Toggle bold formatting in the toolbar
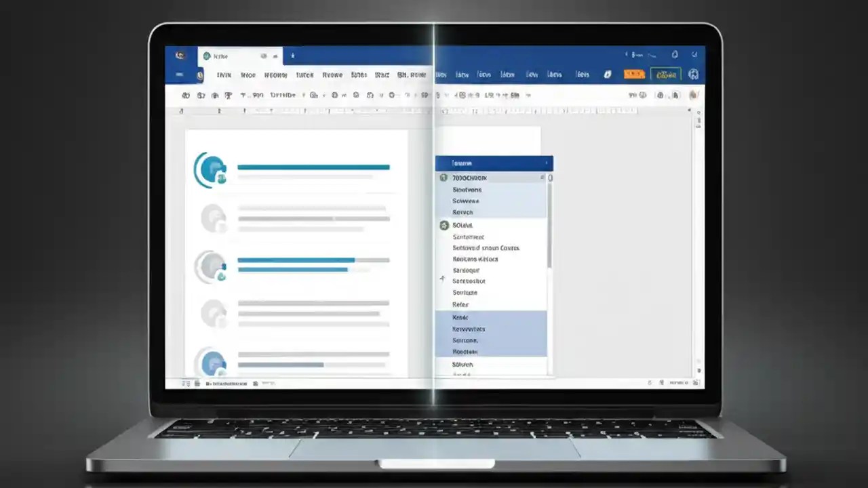The height and width of the screenshot is (488, 868). pyautogui.click(x=335, y=95)
